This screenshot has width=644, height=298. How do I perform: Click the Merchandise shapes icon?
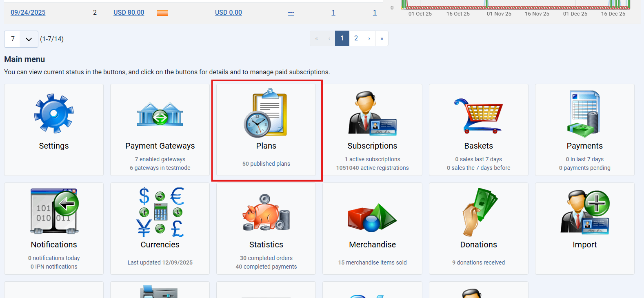(372, 217)
